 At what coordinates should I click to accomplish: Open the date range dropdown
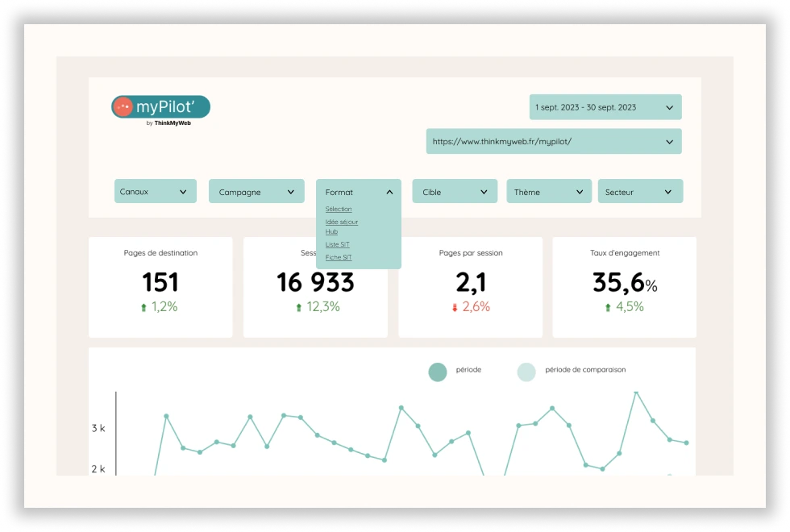pyautogui.click(x=605, y=107)
